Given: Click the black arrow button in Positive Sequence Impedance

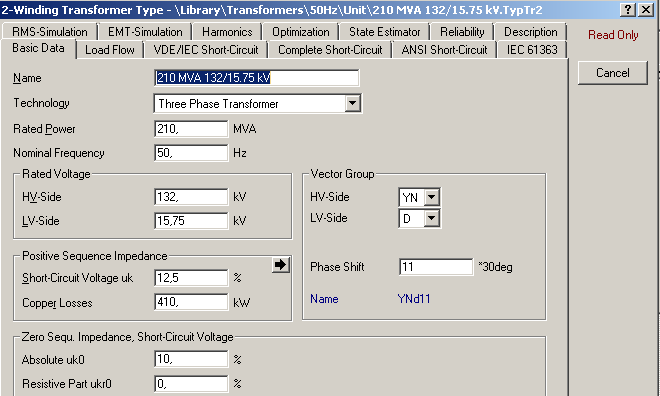Looking at the screenshot, I should click(x=281, y=265).
